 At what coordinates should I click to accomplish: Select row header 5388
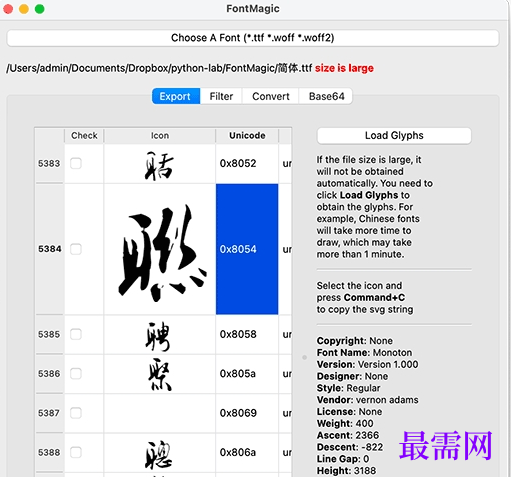click(x=49, y=452)
